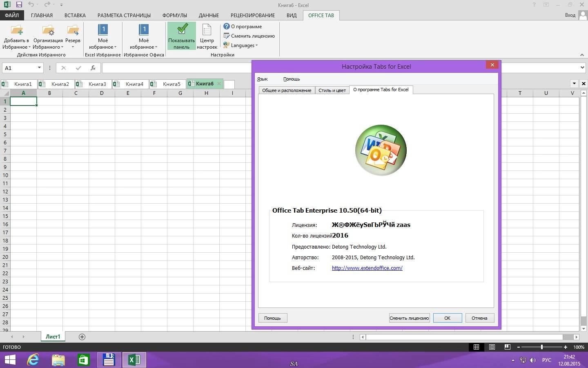
Task: Select column A header
Action: point(23,93)
